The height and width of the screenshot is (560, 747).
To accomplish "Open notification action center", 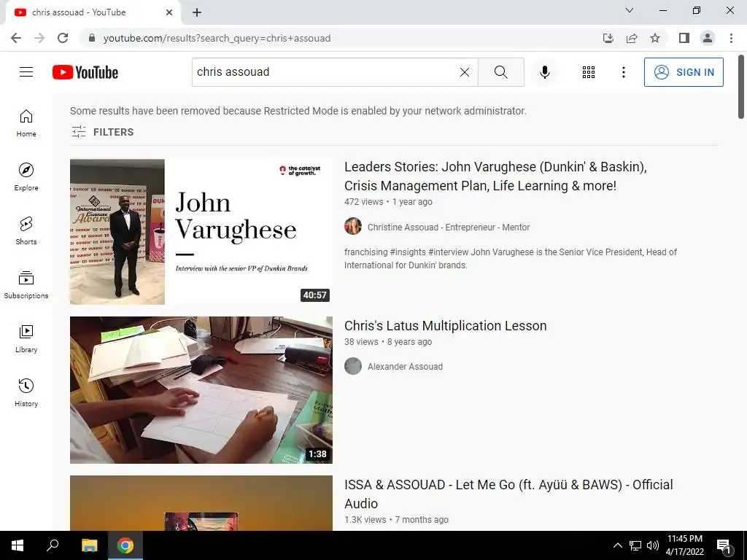I will click(x=723, y=545).
